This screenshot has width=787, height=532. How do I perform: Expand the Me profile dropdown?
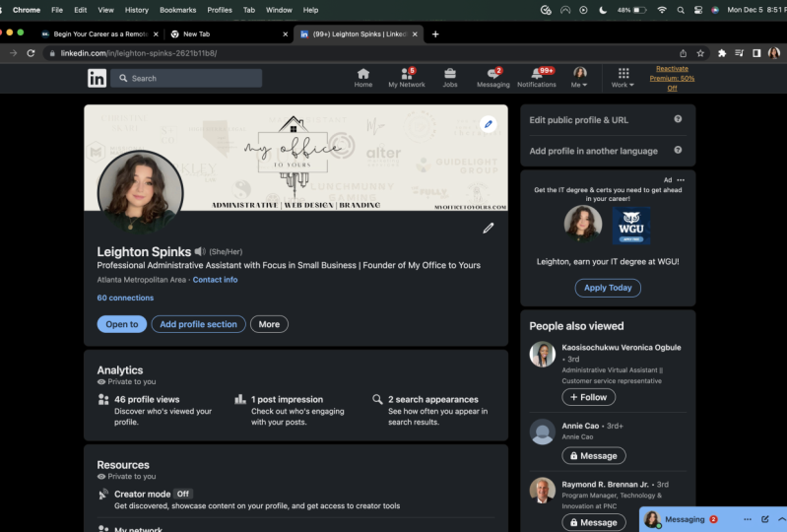[x=580, y=78]
